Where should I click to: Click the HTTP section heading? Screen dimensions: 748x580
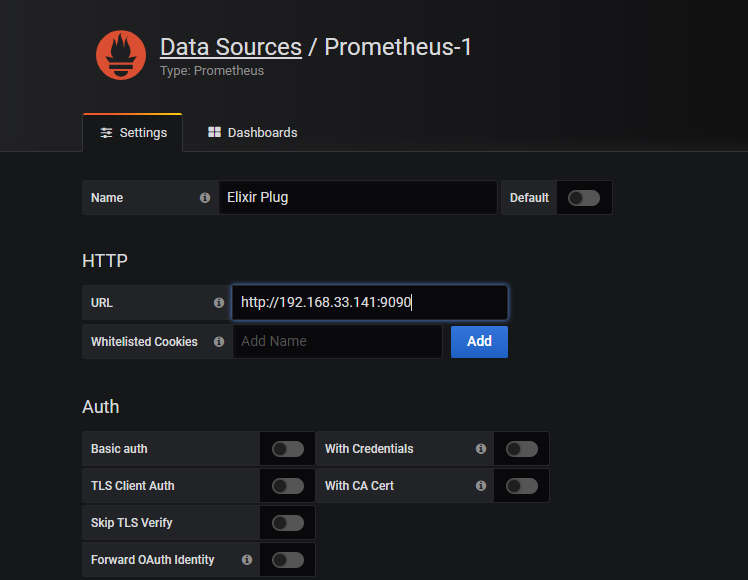[x=105, y=261]
